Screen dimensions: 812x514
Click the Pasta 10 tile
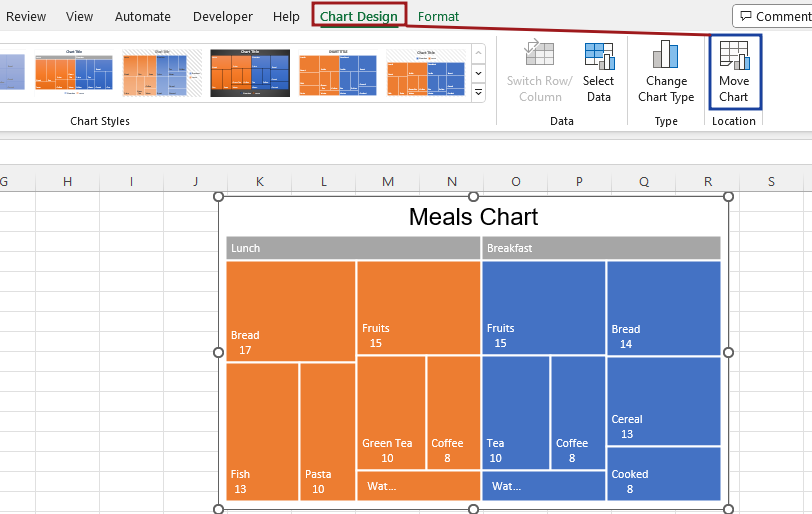point(328,432)
